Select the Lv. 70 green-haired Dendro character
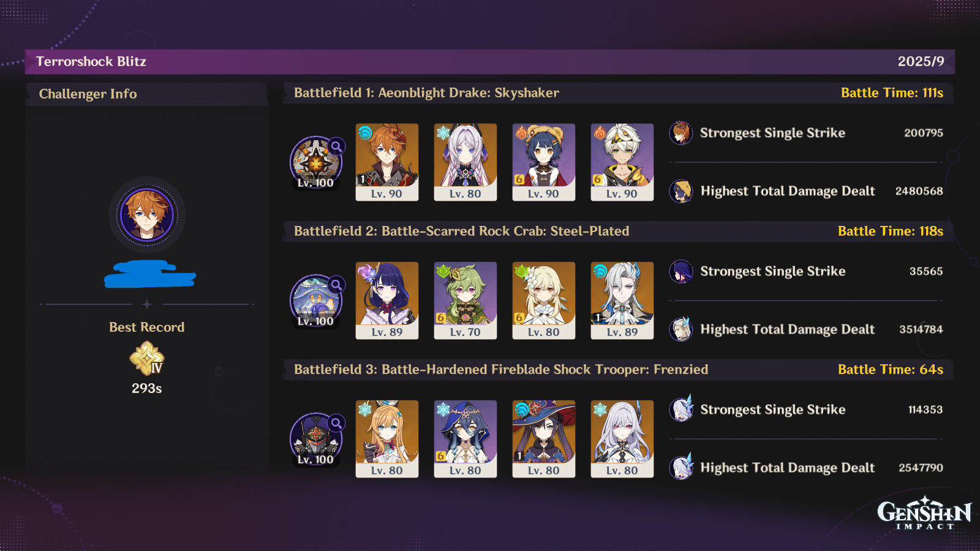Viewport: 980px width, 551px height. [x=466, y=301]
